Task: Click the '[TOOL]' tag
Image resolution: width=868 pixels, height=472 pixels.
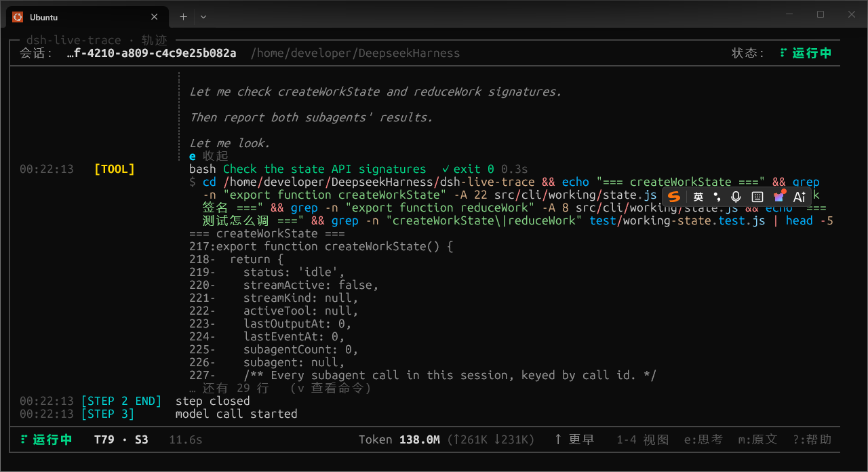Action: click(115, 169)
